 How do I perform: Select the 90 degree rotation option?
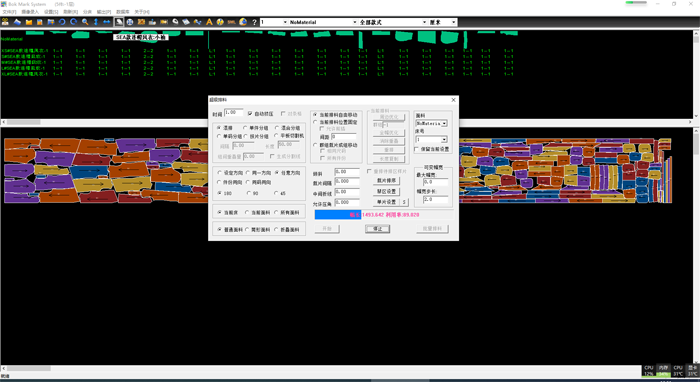252,193
